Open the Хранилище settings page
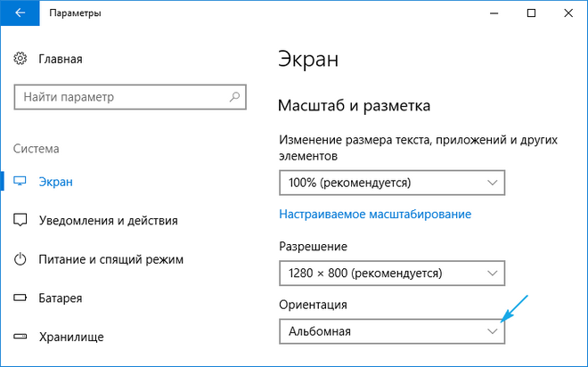Screen dimensions: 588x367 [x=71, y=337]
